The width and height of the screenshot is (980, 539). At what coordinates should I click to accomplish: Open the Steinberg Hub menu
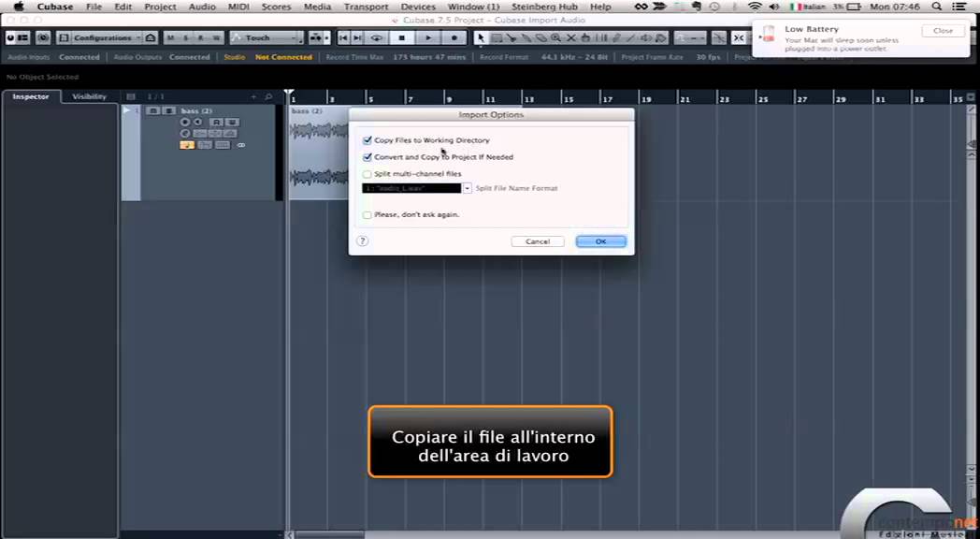click(544, 7)
